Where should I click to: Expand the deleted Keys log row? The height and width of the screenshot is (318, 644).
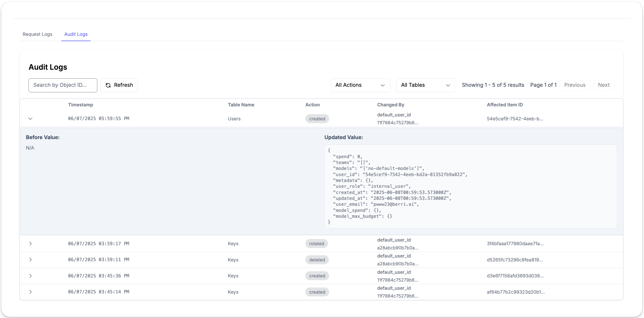point(30,260)
